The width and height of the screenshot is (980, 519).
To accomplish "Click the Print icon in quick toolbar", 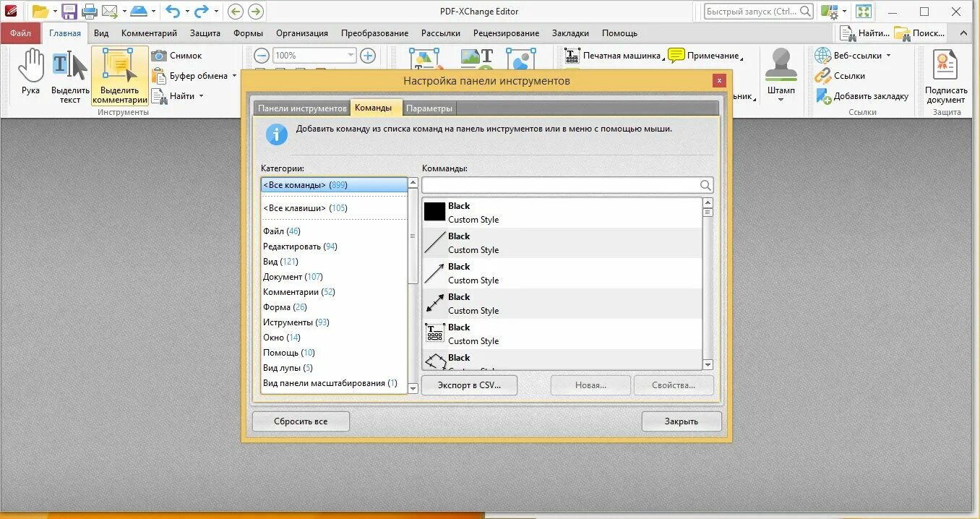I will pos(90,12).
